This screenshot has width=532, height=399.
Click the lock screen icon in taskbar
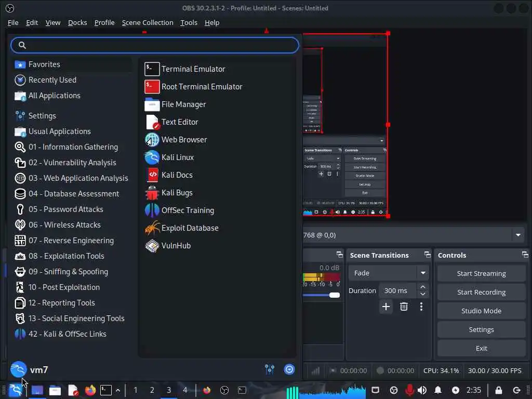coord(498,390)
